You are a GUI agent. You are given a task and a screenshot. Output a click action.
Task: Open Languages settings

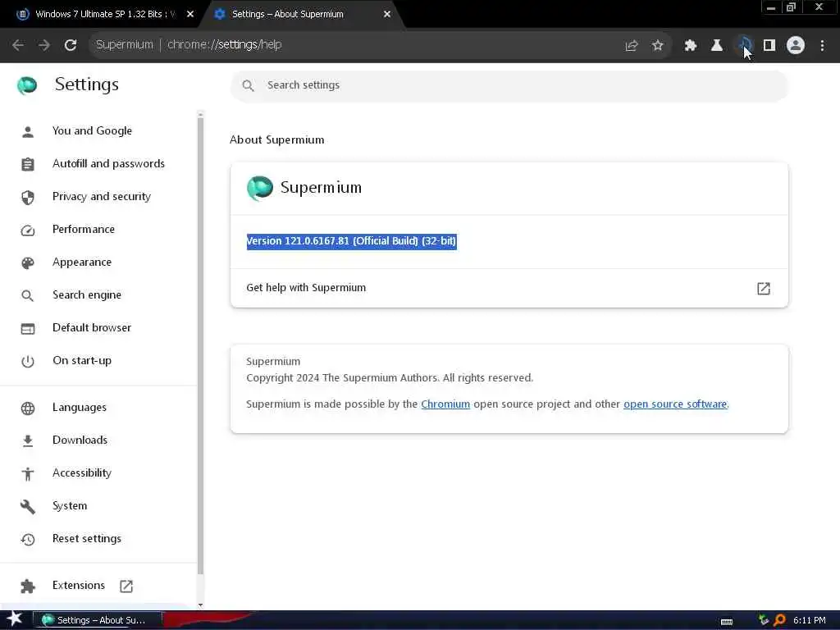pyautogui.click(x=80, y=407)
